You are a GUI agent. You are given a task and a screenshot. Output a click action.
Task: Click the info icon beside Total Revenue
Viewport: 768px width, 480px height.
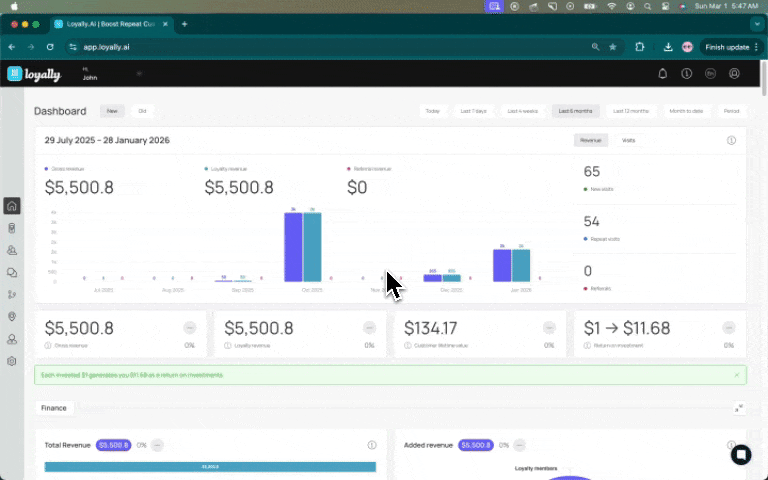pyautogui.click(x=372, y=445)
